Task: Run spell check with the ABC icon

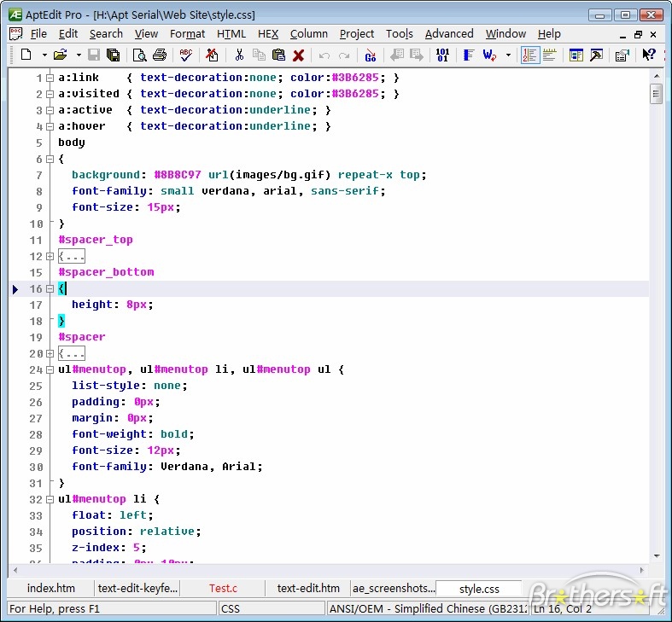Action: pyautogui.click(x=185, y=55)
